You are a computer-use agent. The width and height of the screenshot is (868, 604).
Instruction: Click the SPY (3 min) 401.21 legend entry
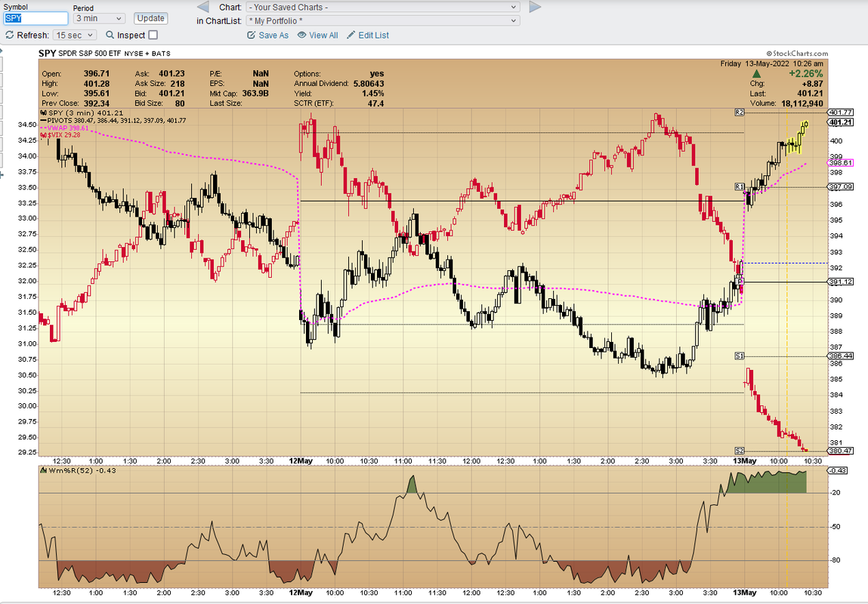[x=82, y=112]
